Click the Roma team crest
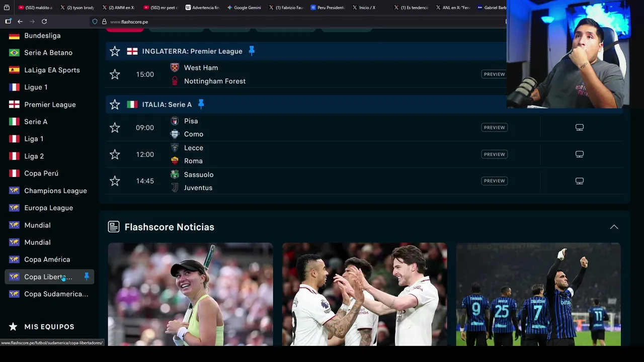Viewport: 644px width, 362px height. (175, 161)
